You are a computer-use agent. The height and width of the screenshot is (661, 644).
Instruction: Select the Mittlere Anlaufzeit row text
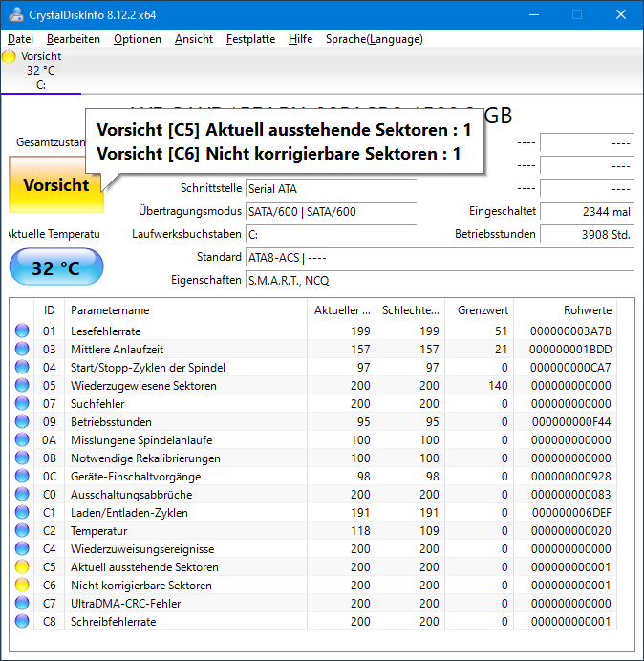click(x=117, y=350)
